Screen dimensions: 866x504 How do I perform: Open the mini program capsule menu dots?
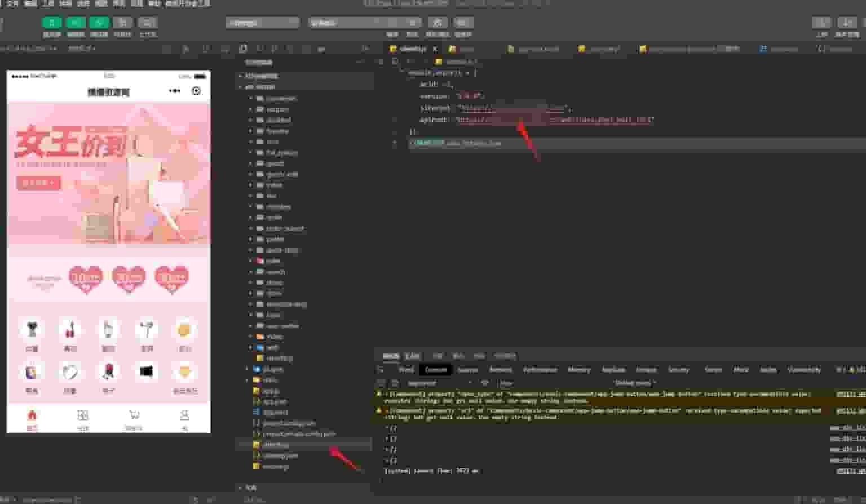click(175, 91)
